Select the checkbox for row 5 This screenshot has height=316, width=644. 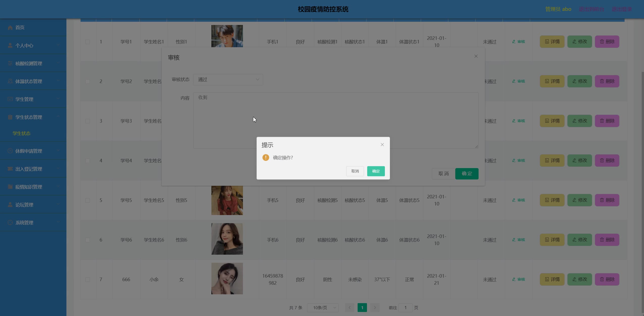88,200
